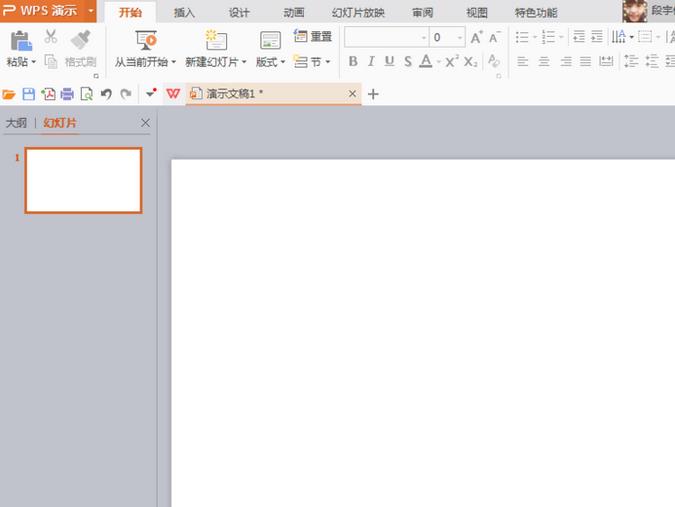Click the save disk icon

(28, 94)
